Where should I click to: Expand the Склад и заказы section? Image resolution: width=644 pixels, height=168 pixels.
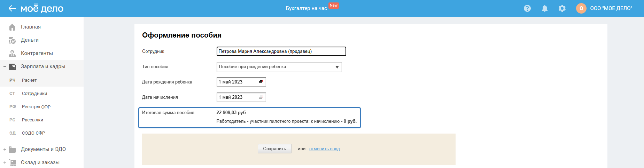[5, 163]
